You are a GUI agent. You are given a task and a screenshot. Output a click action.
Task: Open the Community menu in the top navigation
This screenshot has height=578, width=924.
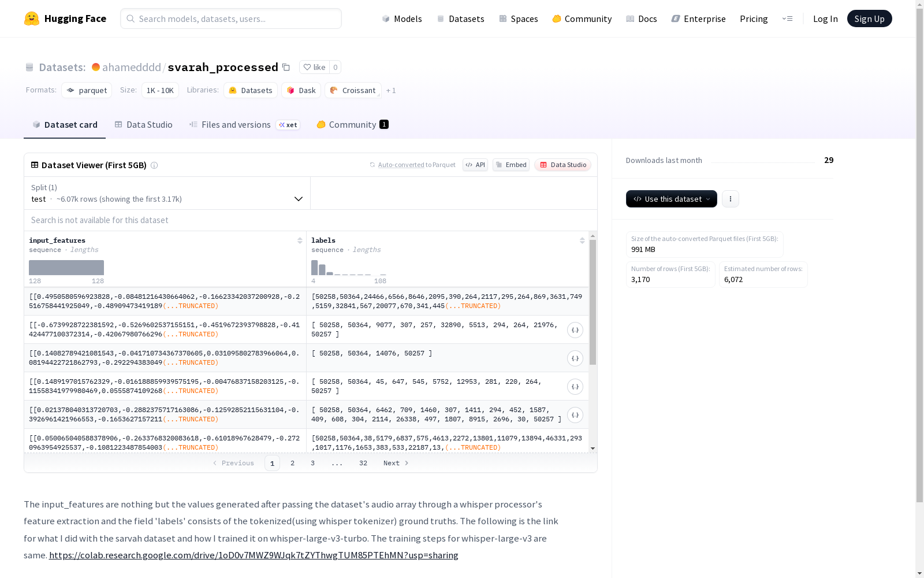coord(582,18)
